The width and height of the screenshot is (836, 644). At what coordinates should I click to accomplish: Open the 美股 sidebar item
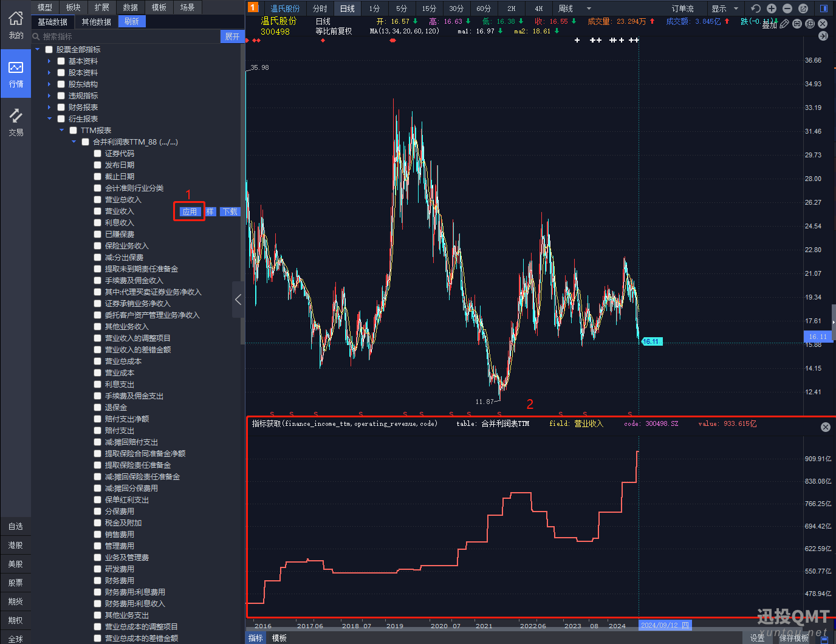point(16,564)
